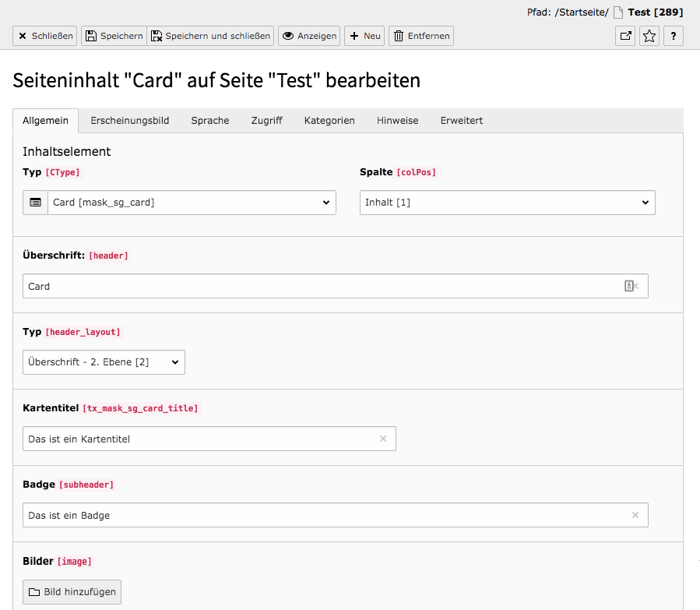Open the Typ CType dropdown
Viewport: 700px width, 610px height.
click(192, 203)
